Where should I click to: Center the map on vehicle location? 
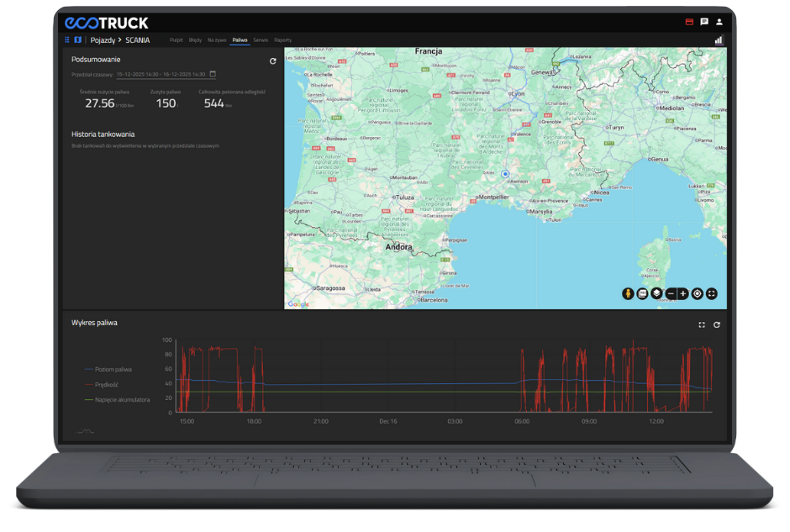(698, 293)
